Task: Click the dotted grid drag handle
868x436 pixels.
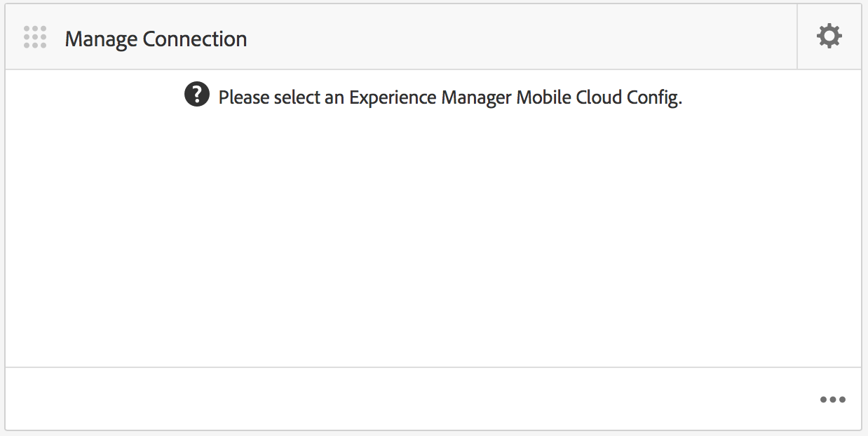Action: coord(35,37)
